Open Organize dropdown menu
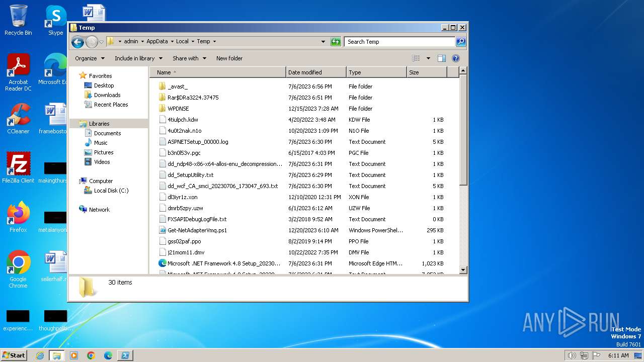Image resolution: width=644 pixels, height=362 pixels. (x=90, y=58)
